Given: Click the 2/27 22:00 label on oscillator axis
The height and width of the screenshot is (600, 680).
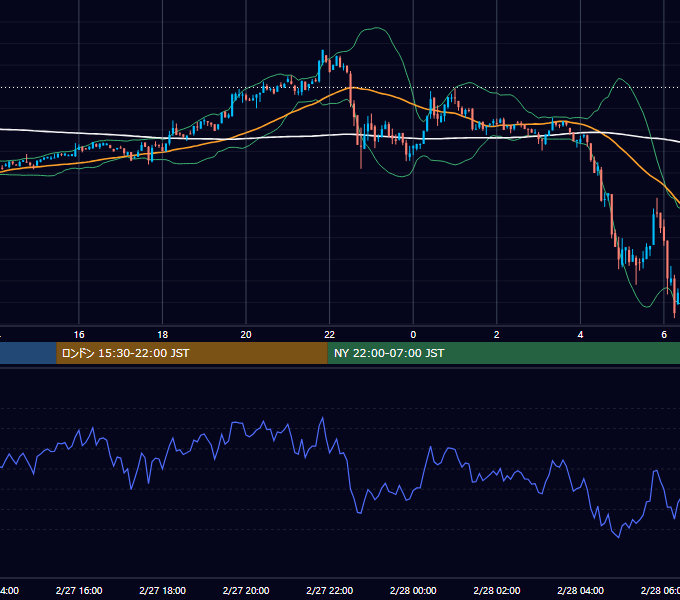Looking at the screenshot, I should (330, 590).
